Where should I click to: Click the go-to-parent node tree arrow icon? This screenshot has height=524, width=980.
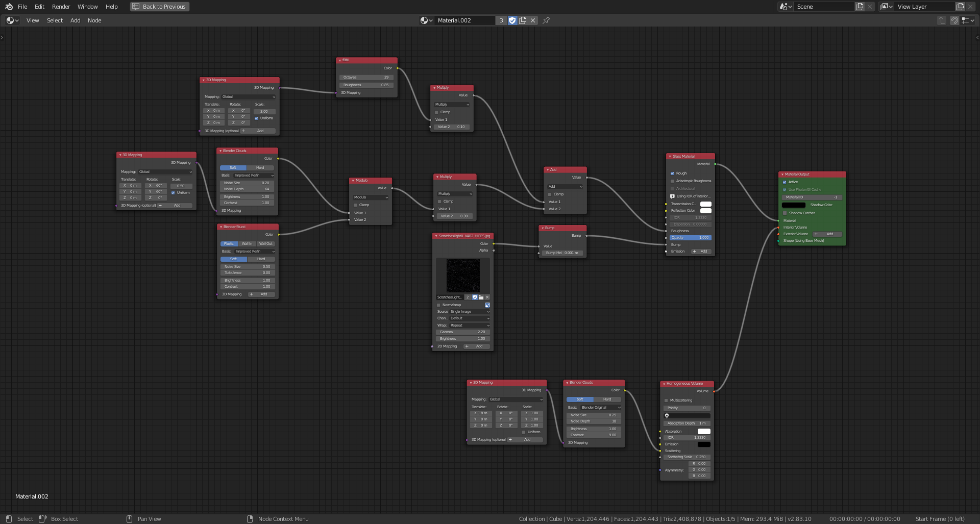[941, 20]
